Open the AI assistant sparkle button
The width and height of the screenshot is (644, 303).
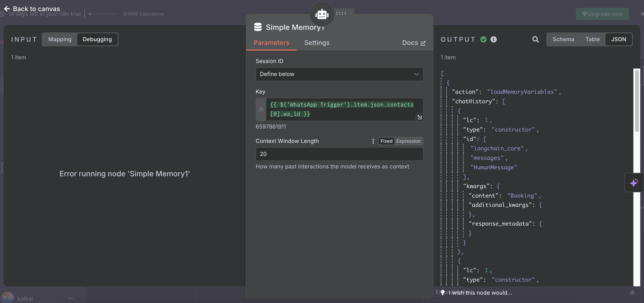tap(634, 183)
